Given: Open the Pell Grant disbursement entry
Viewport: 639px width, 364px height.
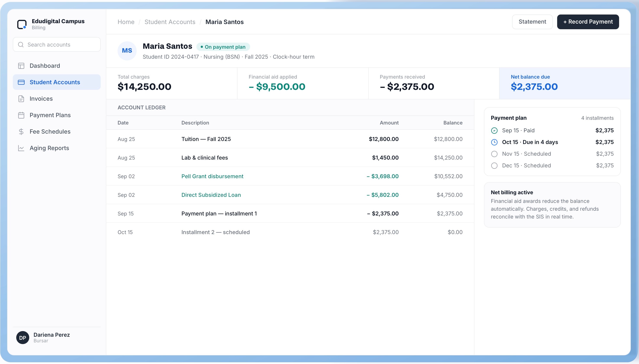Looking at the screenshot, I should (x=290, y=176).
